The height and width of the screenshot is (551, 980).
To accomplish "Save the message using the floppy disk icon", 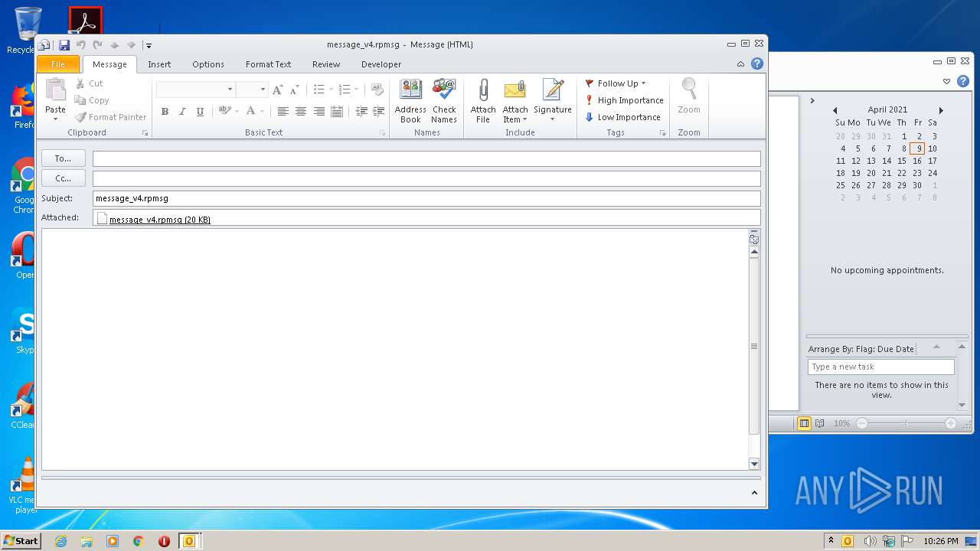I will pos(64,45).
